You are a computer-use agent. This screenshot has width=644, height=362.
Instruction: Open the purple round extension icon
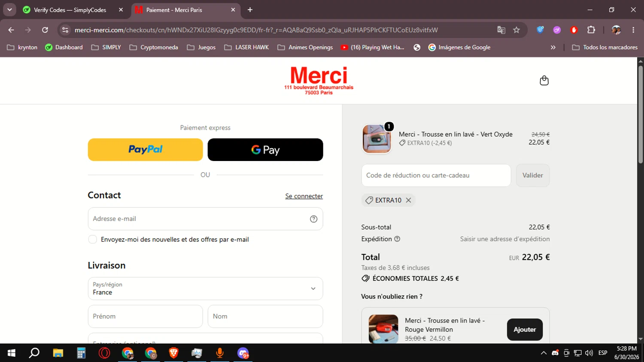[x=557, y=30]
